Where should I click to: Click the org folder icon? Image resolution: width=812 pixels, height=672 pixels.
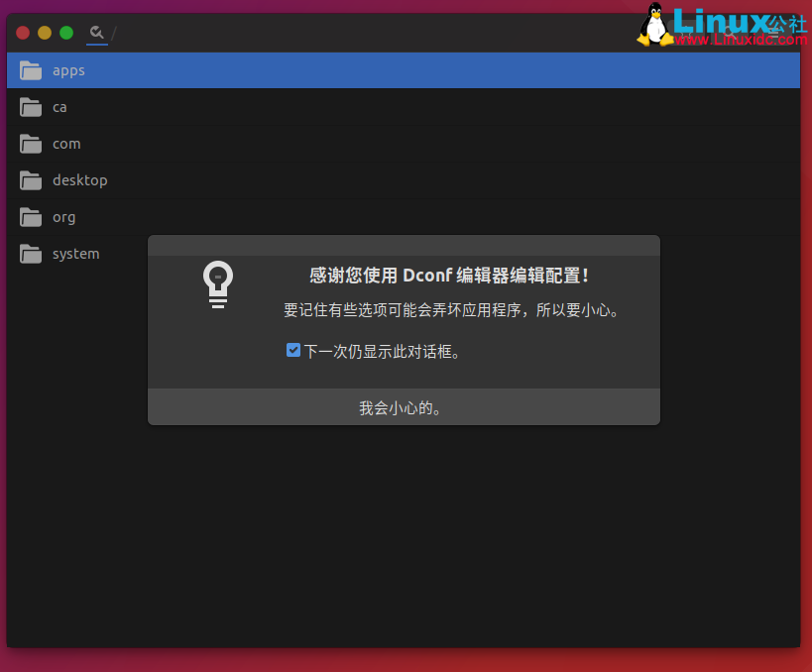pos(31,217)
